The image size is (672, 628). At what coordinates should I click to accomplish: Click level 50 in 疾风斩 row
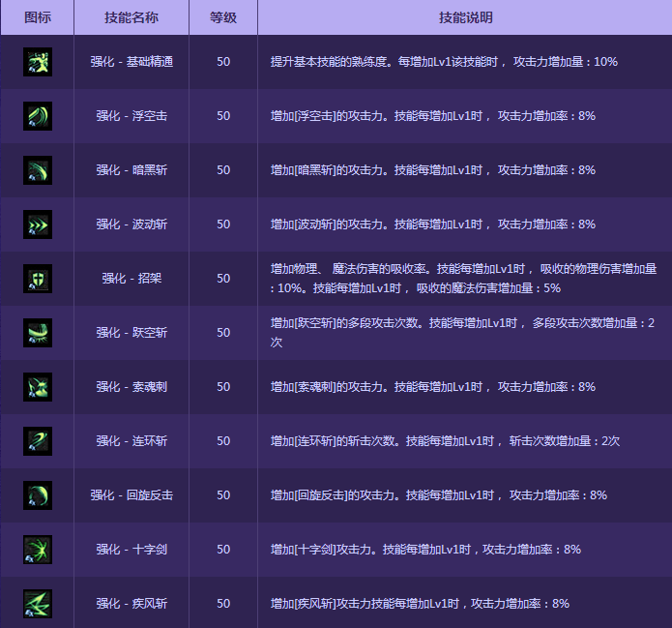tap(223, 604)
